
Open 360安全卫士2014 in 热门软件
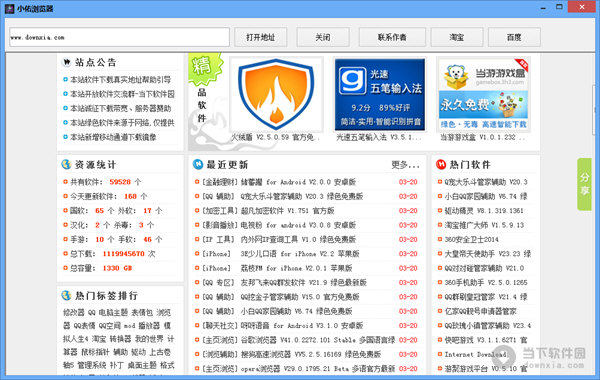[471, 240]
